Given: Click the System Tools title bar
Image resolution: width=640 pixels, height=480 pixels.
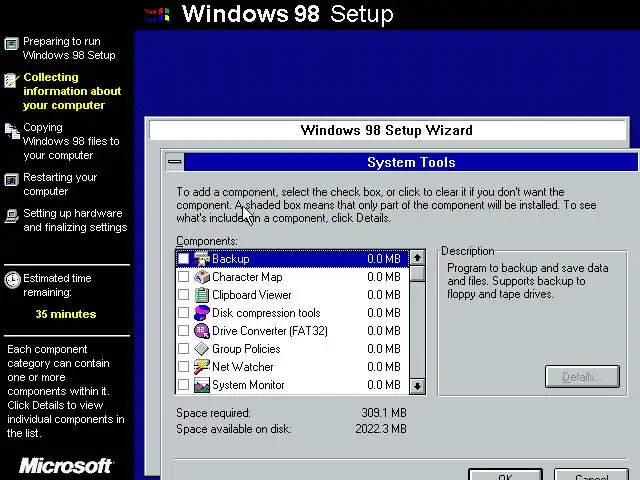Looking at the screenshot, I should [411, 162].
